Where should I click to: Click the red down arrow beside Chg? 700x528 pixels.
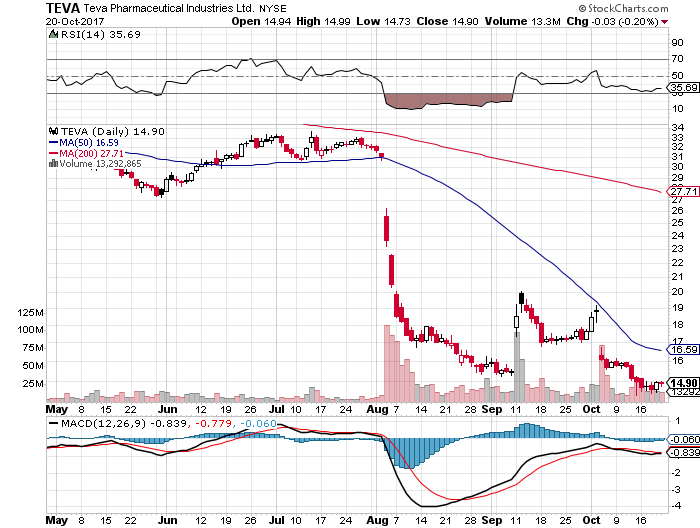(x=665, y=21)
